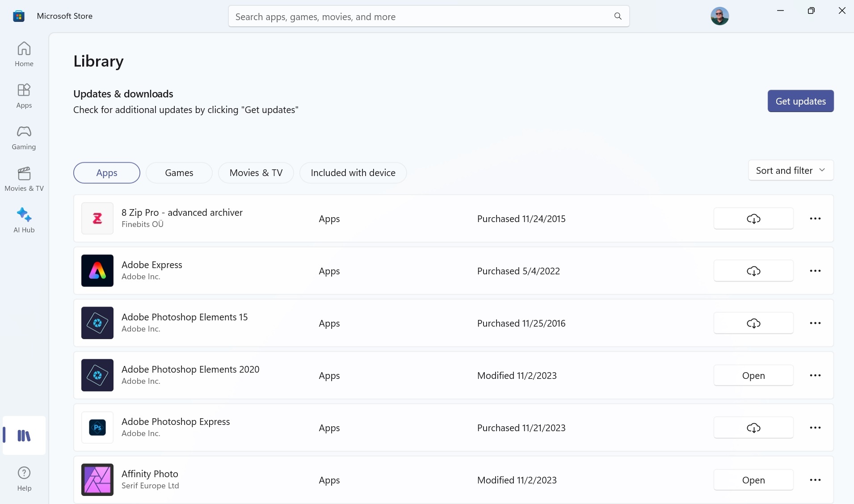Image resolution: width=854 pixels, height=504 pixels.
Task: Go to Gaming section in sidebar
Action: pyautogui.click(x=24, y=137)
